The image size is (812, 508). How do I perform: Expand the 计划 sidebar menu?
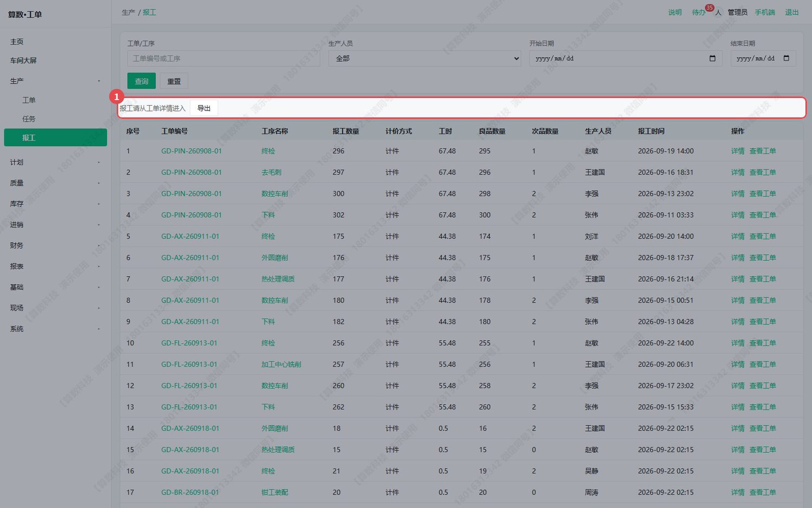[55, 162]
